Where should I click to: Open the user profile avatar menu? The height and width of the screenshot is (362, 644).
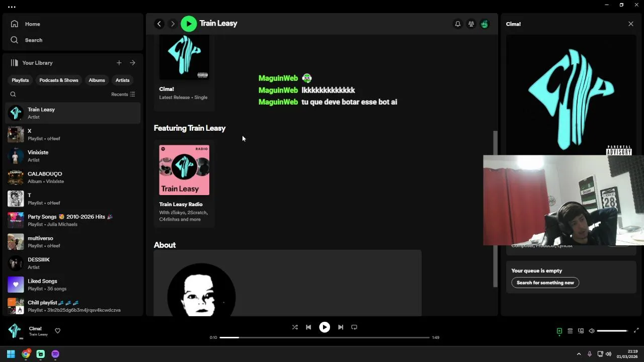click(x=485, y=24)
